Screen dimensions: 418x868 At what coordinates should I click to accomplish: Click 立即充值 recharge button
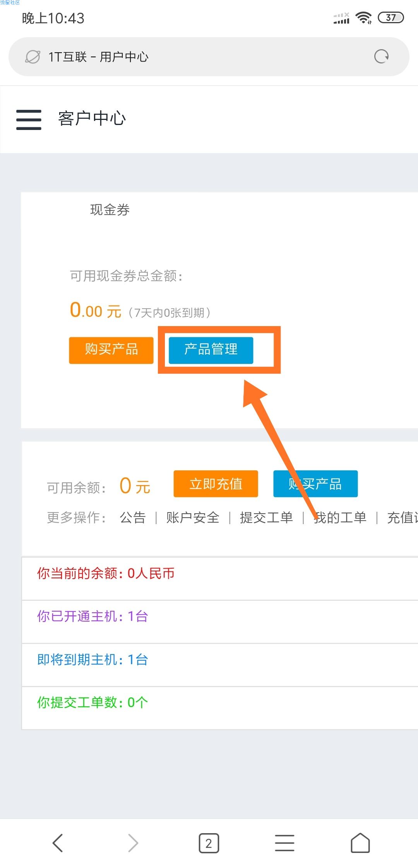click(x=216, y=484)
